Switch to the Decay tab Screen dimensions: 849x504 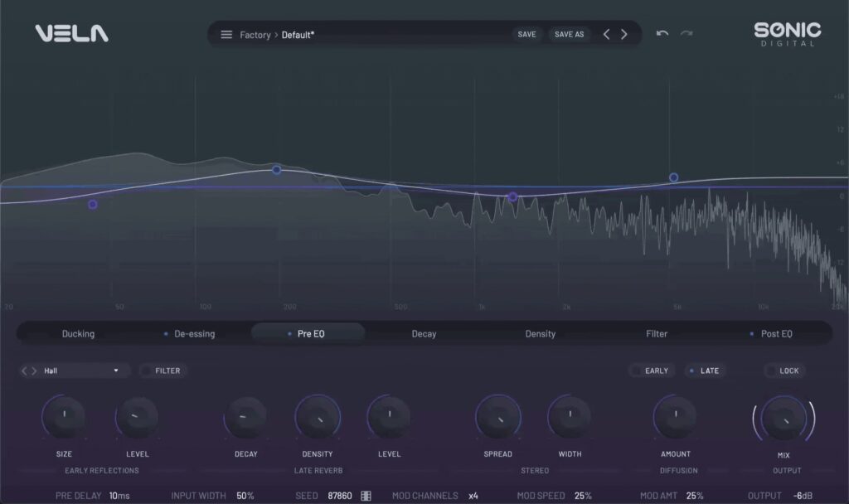coord(424,334)
